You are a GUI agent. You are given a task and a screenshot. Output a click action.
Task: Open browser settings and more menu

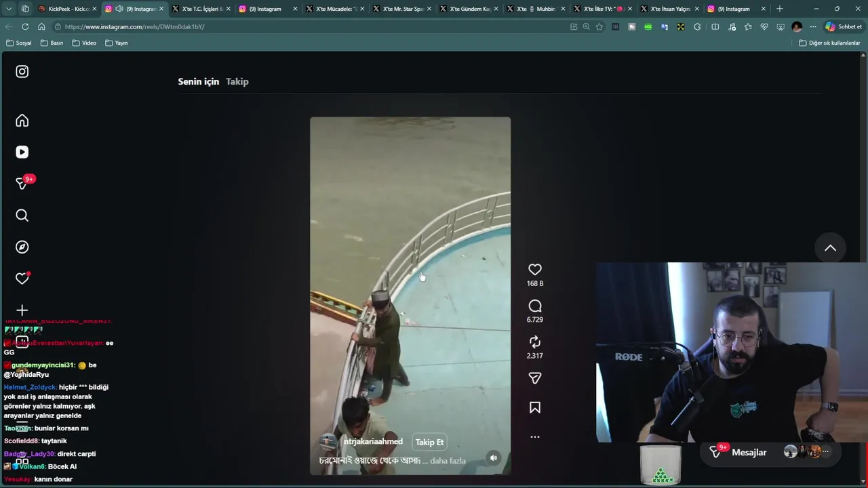click(813, 26)
